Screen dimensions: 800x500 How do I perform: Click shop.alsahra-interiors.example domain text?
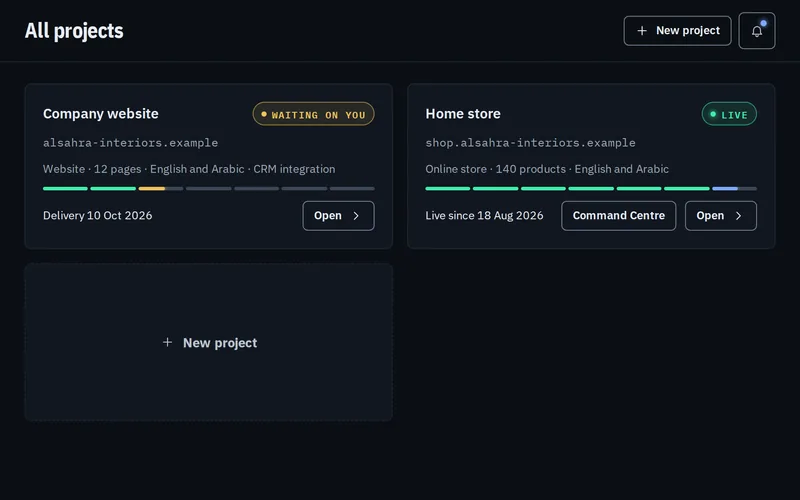click(531, 143)
